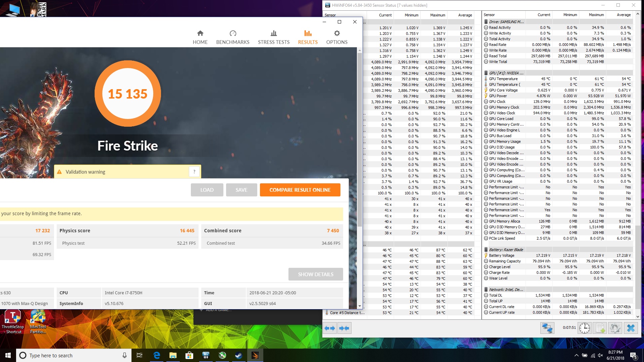
Task: Open the OPTIONS tab
Action: click(337, 37)
